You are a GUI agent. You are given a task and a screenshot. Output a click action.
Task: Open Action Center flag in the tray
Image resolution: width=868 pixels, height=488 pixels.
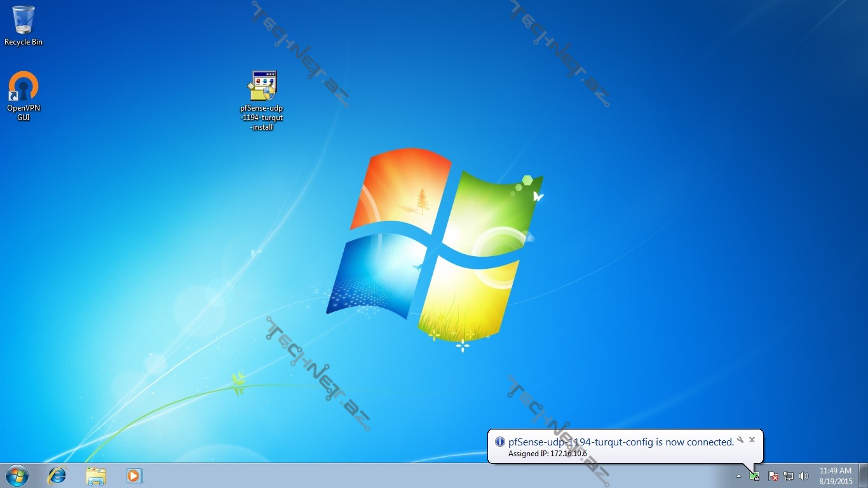pyautogui.click(x=773, y=476)
